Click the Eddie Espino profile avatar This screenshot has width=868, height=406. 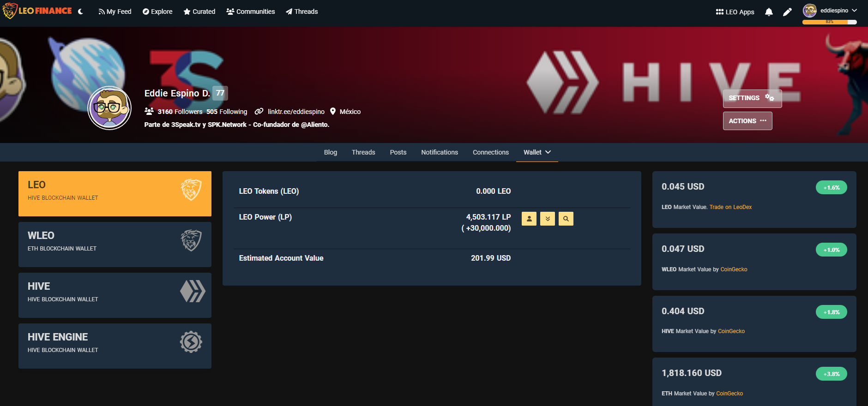click(110, 108)
